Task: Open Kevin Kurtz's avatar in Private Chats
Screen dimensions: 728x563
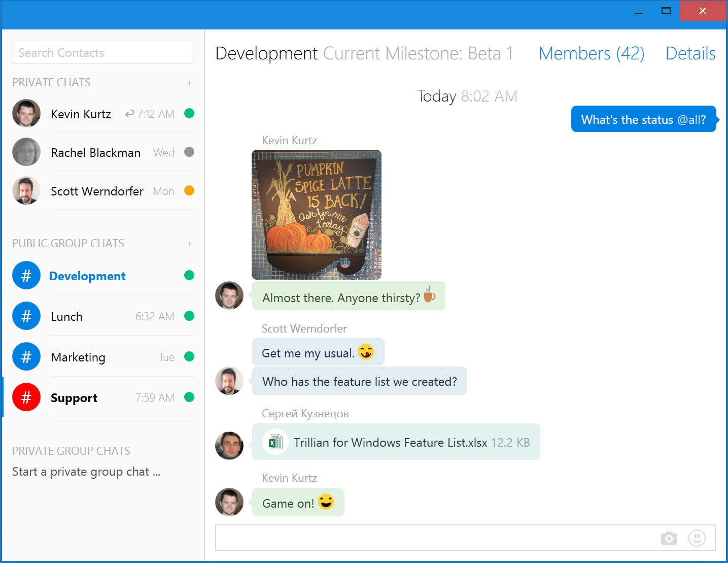Action: [x=26, y=114]
